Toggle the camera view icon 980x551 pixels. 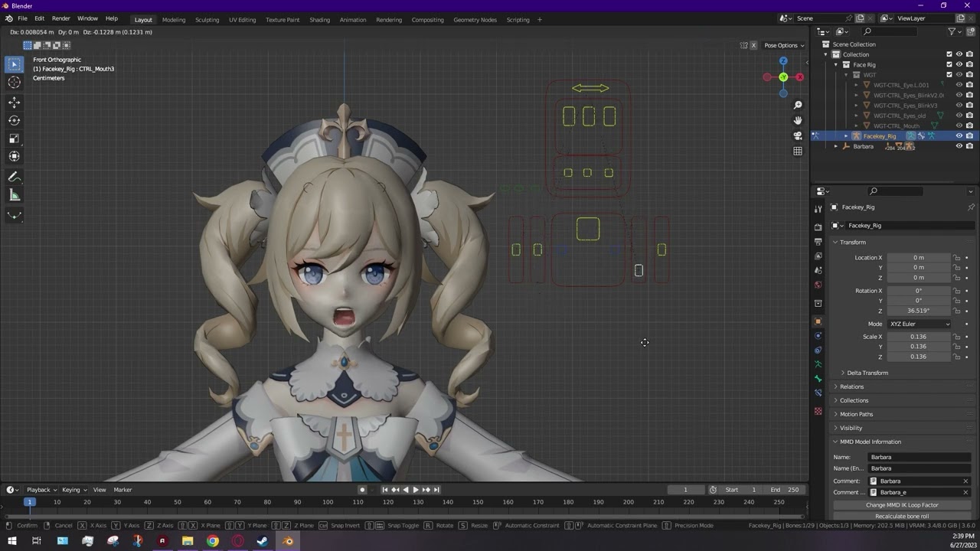tap(798, 135)
